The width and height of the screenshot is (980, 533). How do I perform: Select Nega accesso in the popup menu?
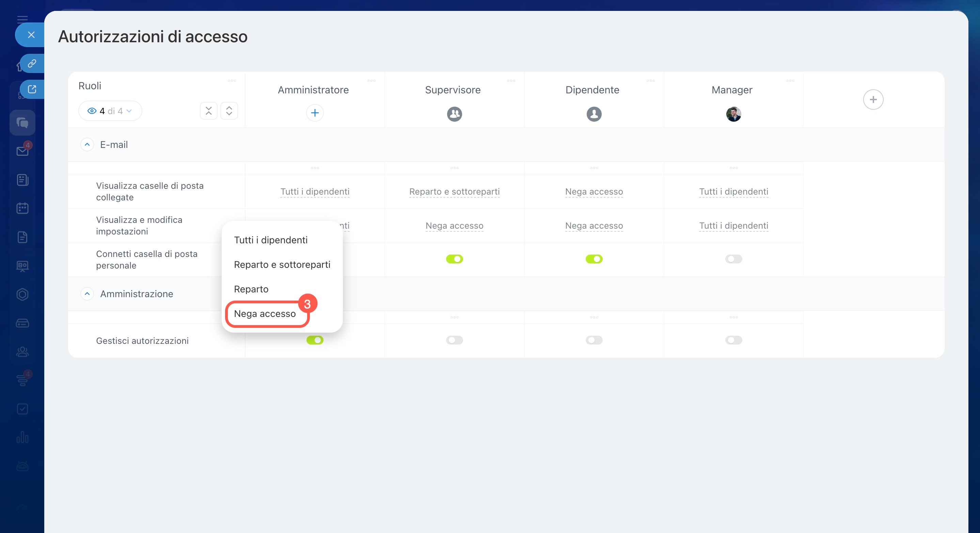point(265,314)
